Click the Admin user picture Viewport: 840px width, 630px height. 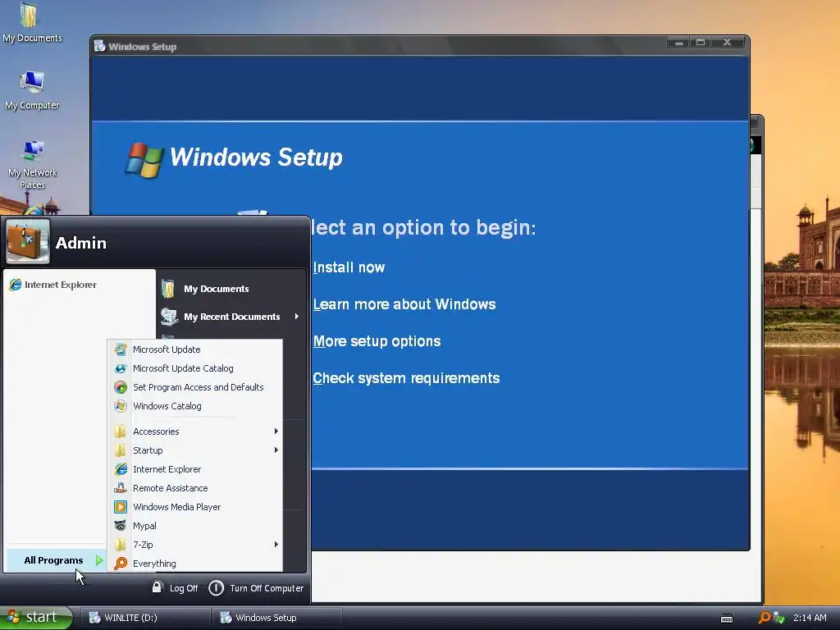pos(28,242)
